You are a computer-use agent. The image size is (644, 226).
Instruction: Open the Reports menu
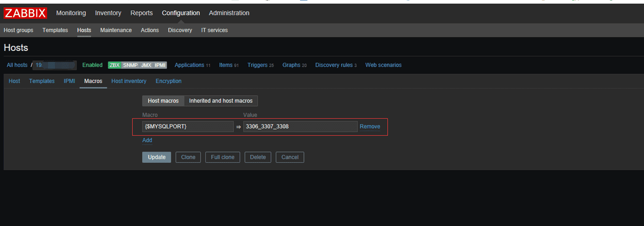[x=141, y=13]
